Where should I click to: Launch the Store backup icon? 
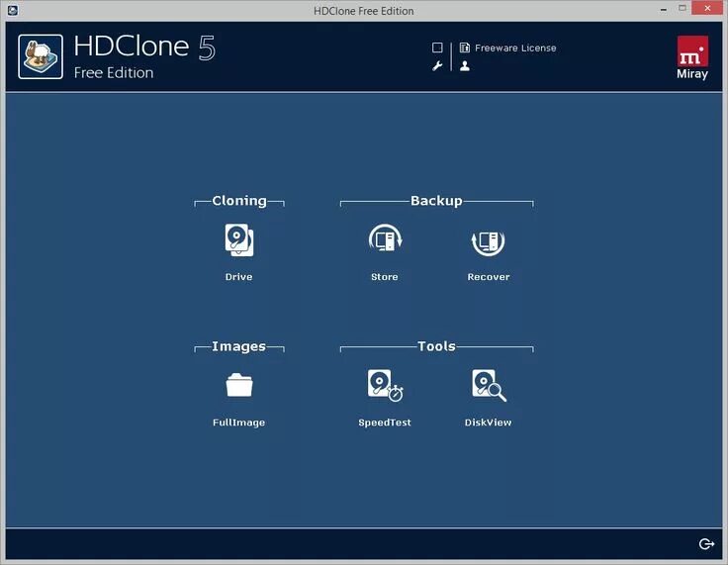385,240
